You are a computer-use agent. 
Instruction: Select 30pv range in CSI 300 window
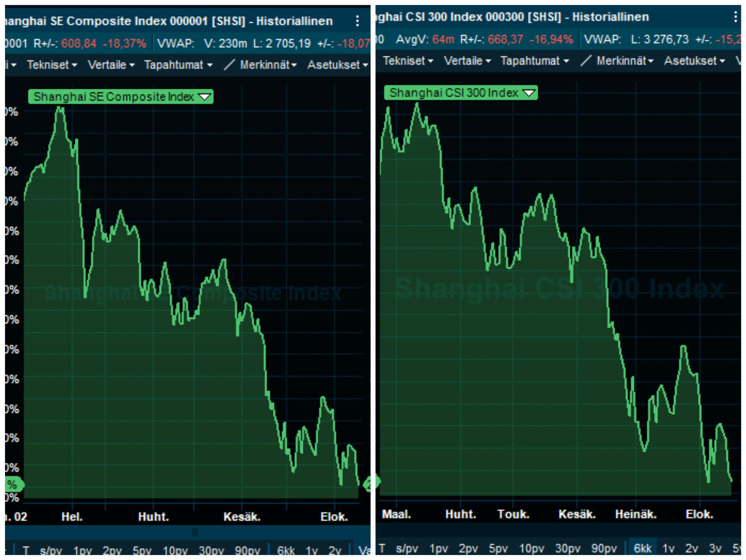tap(567, 548)
